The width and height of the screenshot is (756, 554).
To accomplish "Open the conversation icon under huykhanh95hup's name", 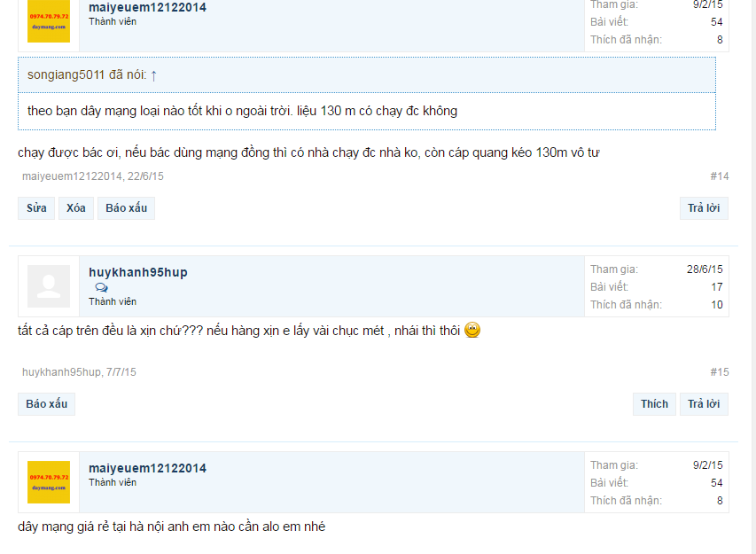I will 101,288.
